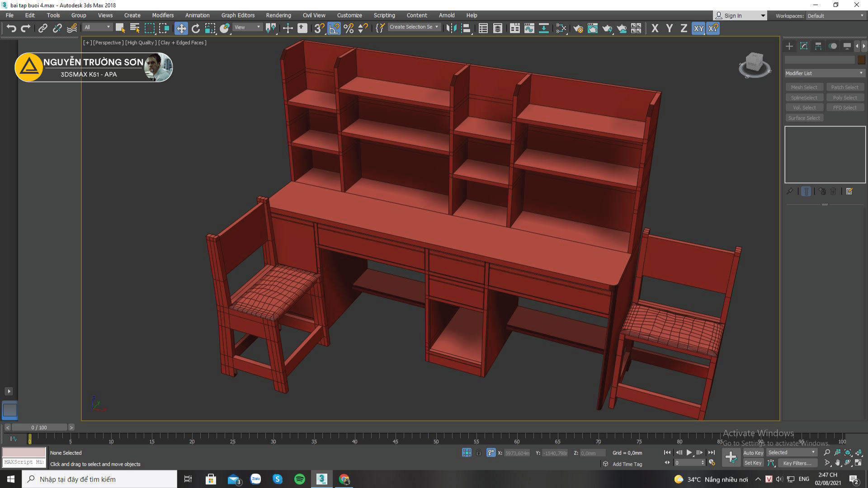Open the Create tab plus icon

789,46
